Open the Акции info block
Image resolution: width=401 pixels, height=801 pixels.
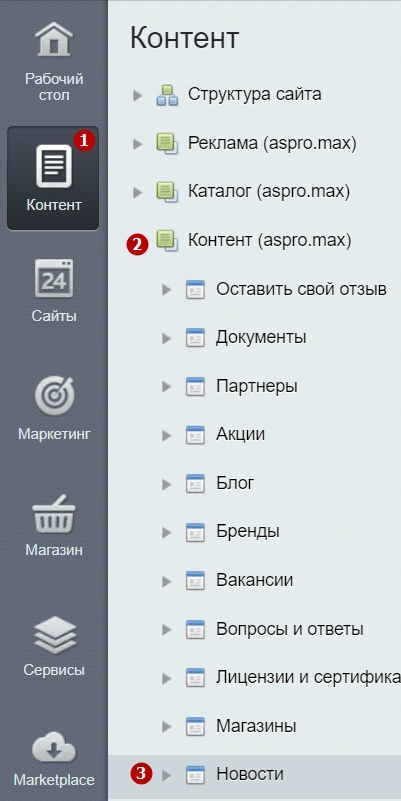coord(241,434)
